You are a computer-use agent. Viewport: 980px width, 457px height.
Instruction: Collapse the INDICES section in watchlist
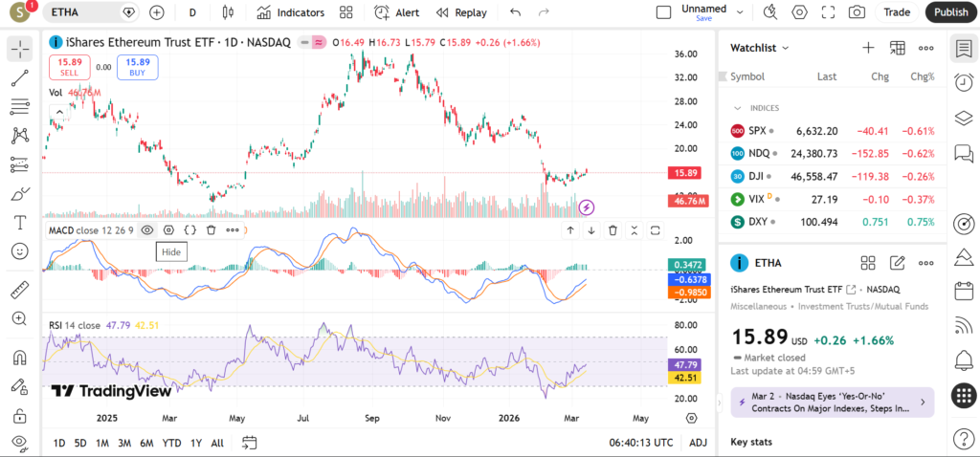tap(738, 108)
